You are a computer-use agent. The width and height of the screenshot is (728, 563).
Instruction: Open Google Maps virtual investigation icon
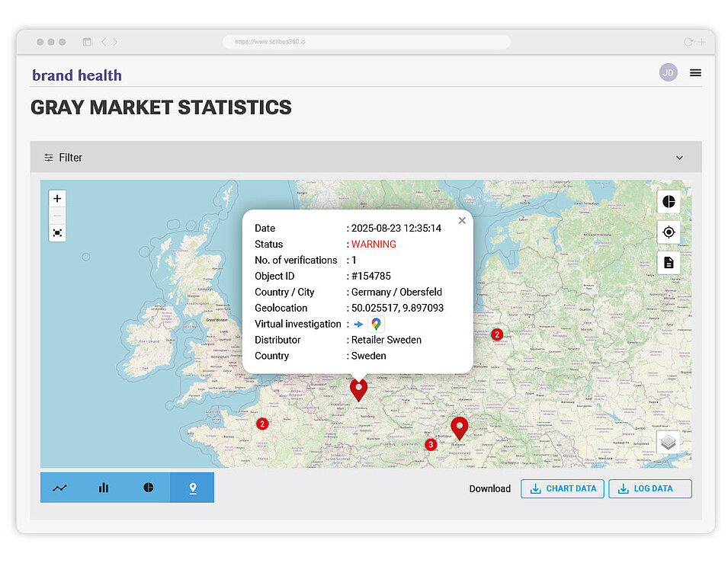point(376,324)
